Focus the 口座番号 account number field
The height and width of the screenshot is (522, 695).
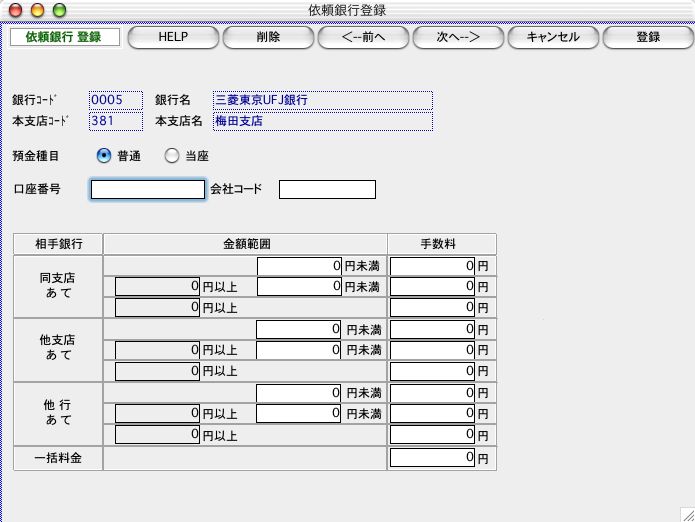click(x=148, y=189)
